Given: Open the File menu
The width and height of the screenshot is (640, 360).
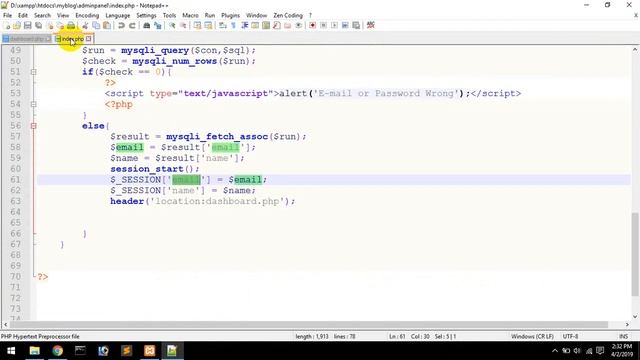Looking at the screenshot, I should pyautogui.click(x=7, y=15).
